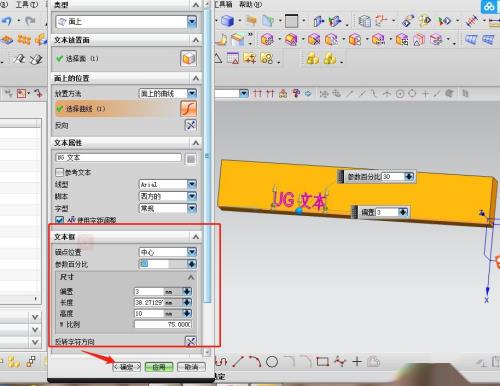The width and height of the screenshot is (500, 386).
Task: Click the reverse direction icon beside 反向
Action: [x=191, y=125]
